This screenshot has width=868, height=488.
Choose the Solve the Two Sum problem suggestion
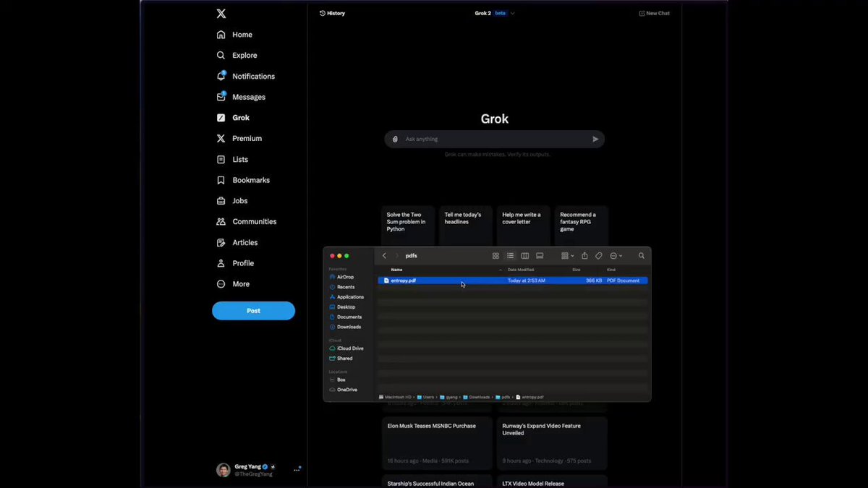[408, 226]
